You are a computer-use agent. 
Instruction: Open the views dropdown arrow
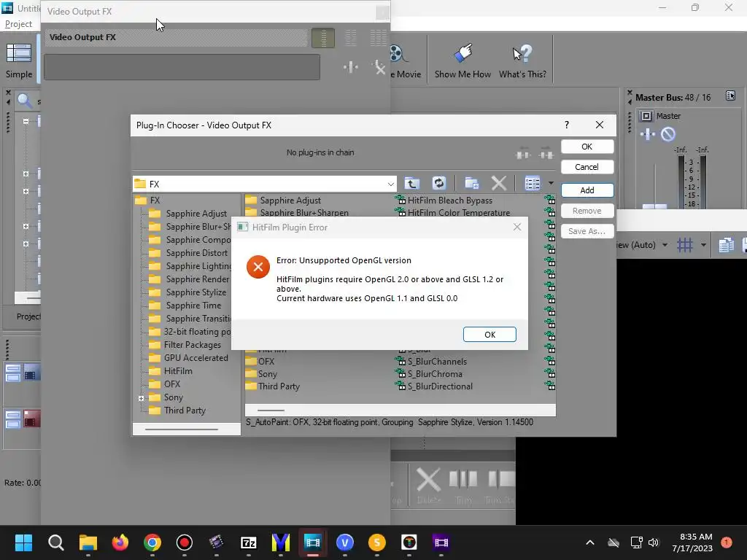pyautogui.click(x=551, y=183)
